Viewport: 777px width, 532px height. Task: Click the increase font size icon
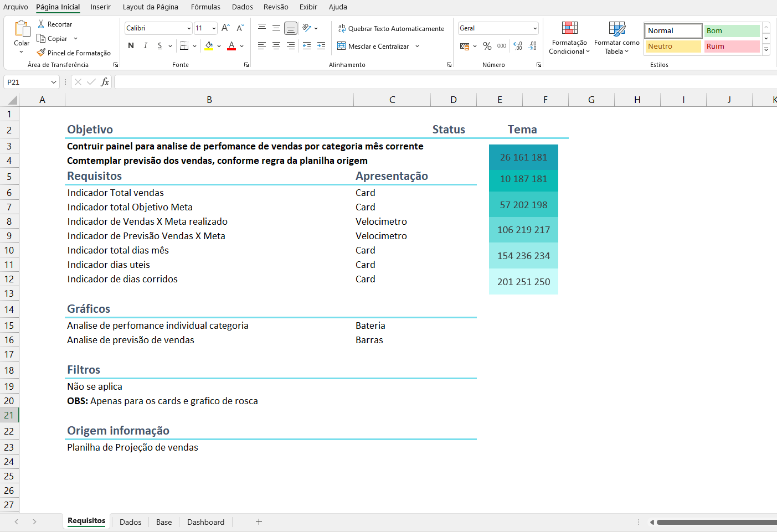(225, 28)
